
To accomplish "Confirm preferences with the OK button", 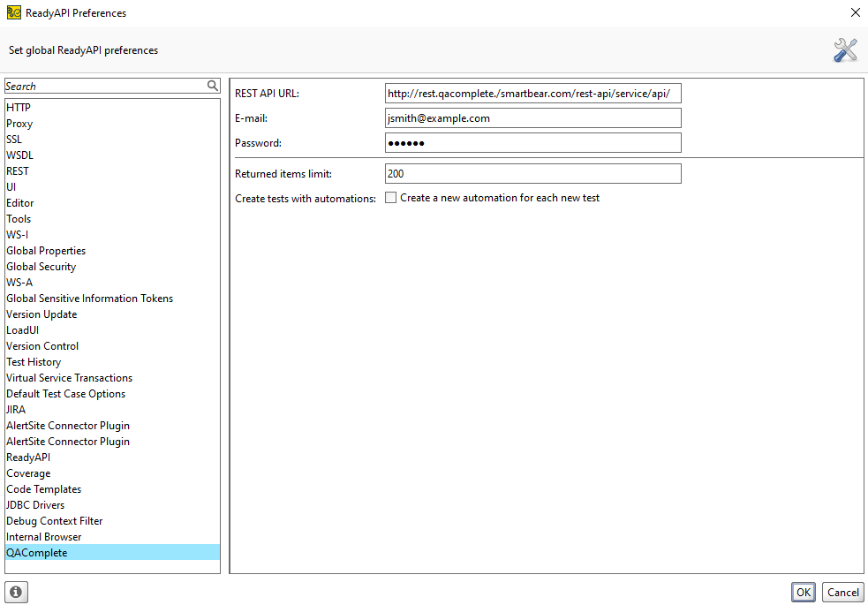I will coord(804,593).
